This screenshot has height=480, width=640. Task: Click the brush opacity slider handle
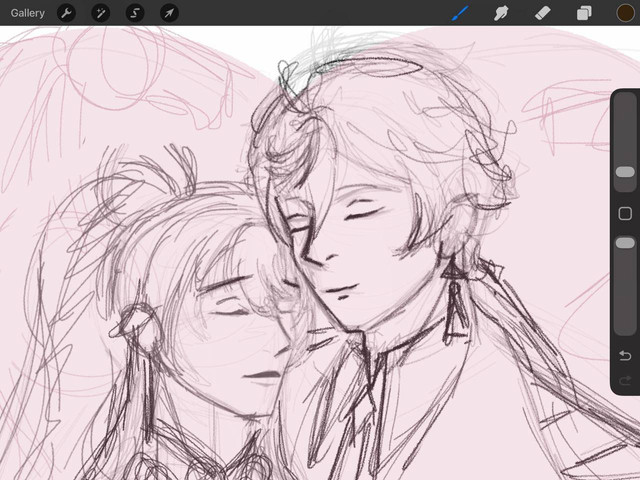pyautogui.click(x=625, y=243)
